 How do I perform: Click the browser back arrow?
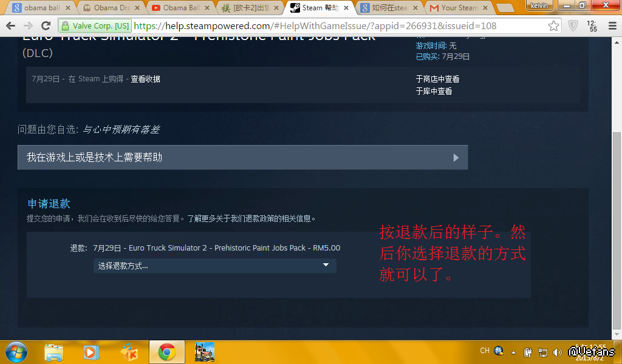pos(12,26)
